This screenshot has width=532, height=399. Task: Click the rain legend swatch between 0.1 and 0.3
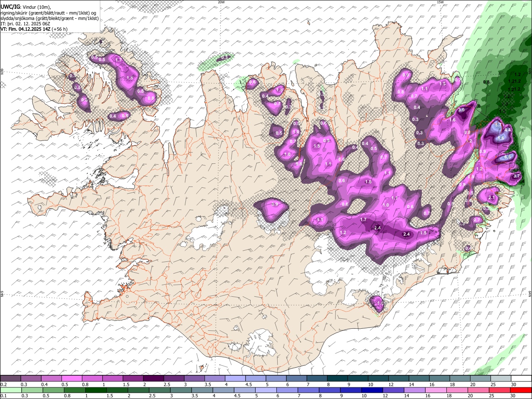coord(11,390)
